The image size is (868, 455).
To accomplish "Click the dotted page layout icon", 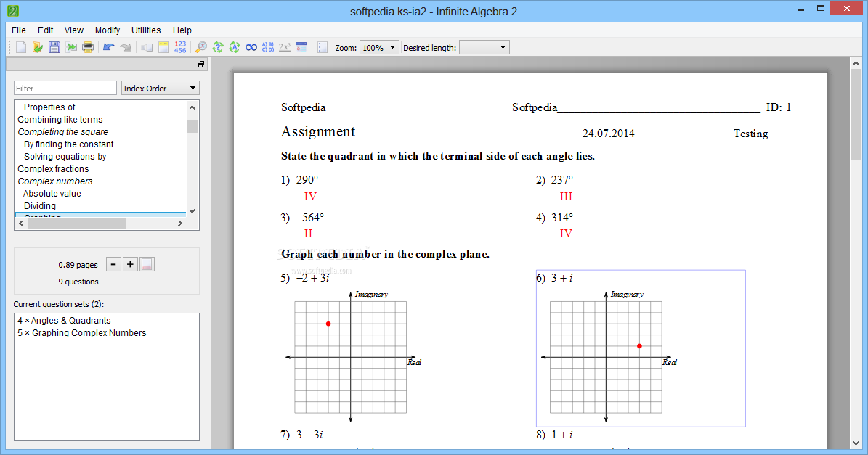I will 323,48.
